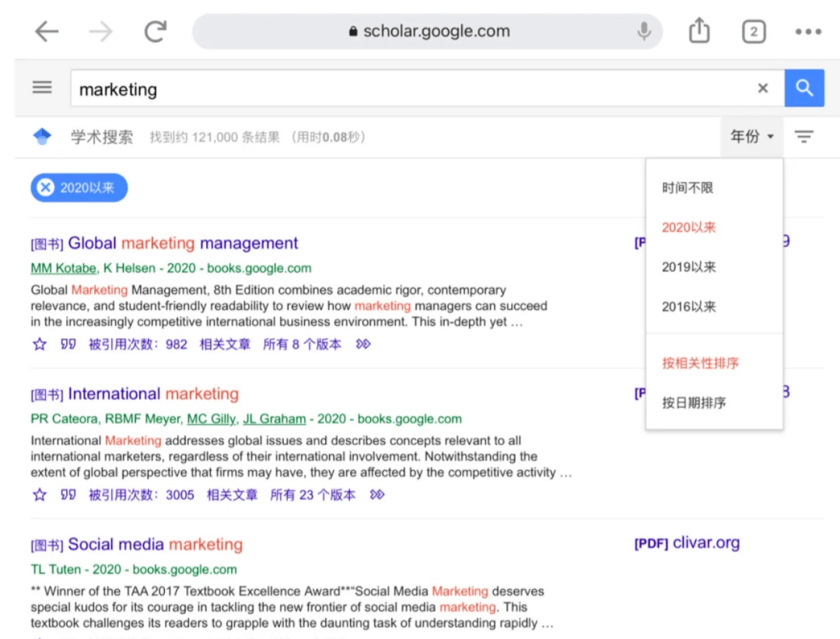840x639 pixels.
Task: Star the Global marketing management result
Action: 40,344
